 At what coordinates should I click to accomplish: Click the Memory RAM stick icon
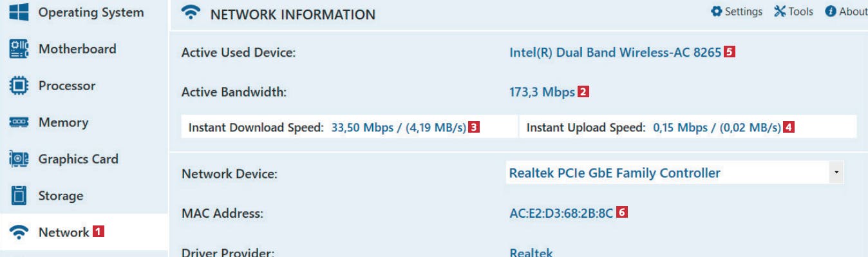coord(19,122)
